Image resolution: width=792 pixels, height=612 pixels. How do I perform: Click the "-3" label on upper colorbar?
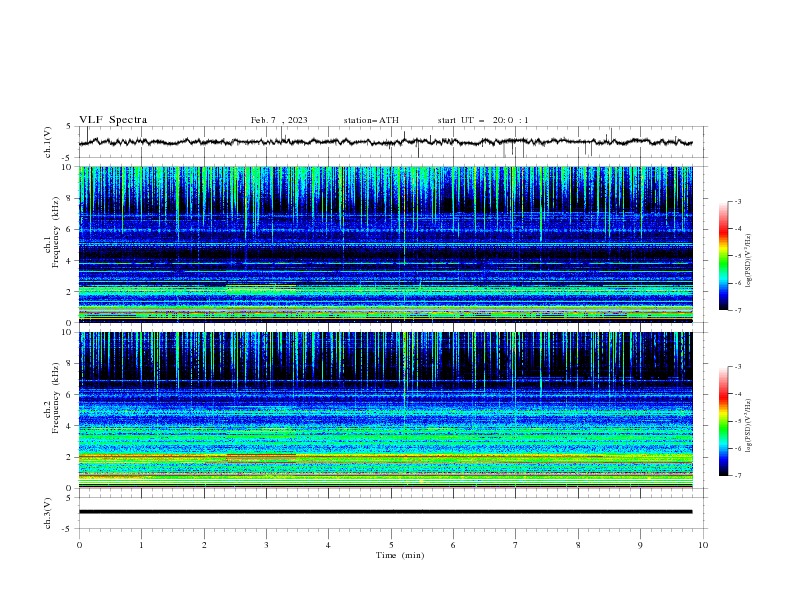pyautogui.click(x=737, y=201)
